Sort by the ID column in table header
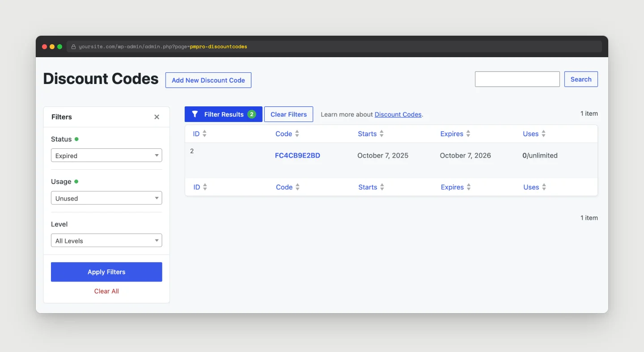Screen dimensions: 644x352 coord(196,134)
